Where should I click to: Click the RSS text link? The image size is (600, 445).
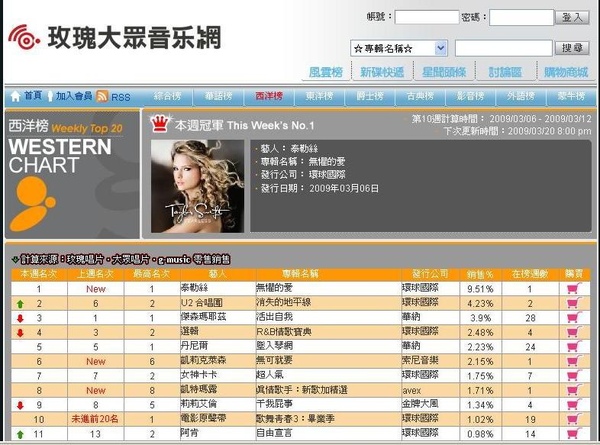coord(121,97)
